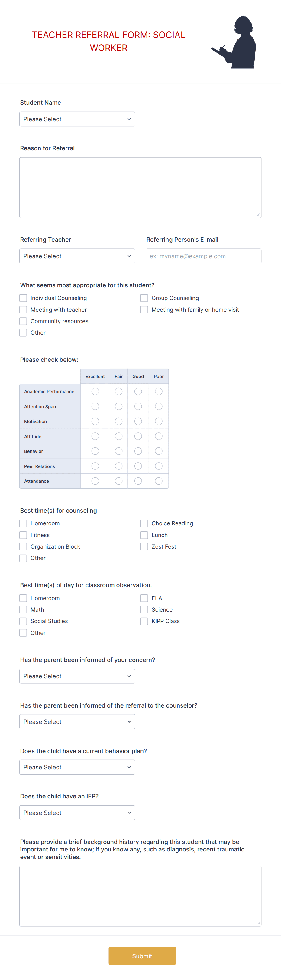Check Group Counseling as appropriate for student
Viewport: 281px width, 980px height.
click(144, 298)
